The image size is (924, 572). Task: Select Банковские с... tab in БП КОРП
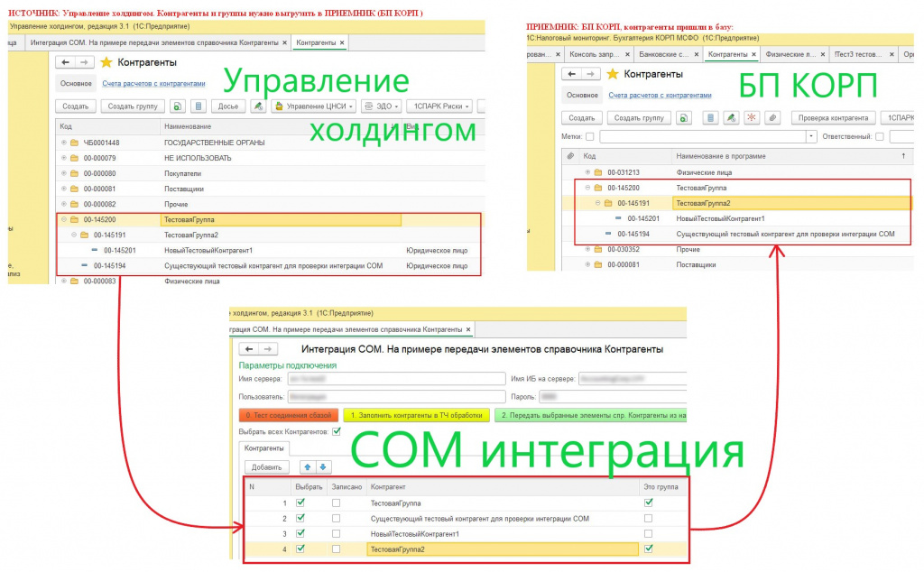[x=669, y=54]
